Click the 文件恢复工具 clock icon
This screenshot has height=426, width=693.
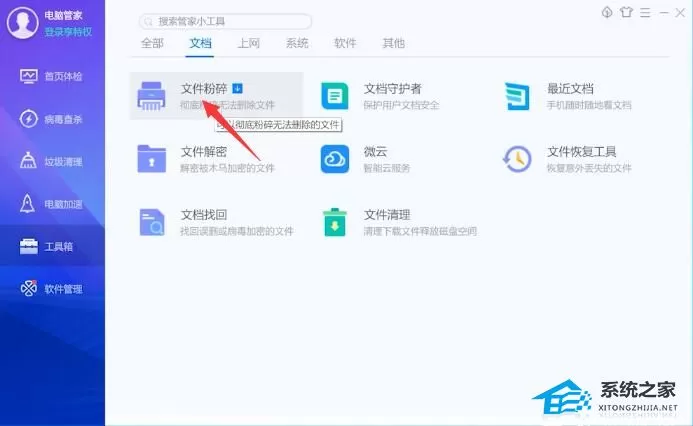(517, 159)
